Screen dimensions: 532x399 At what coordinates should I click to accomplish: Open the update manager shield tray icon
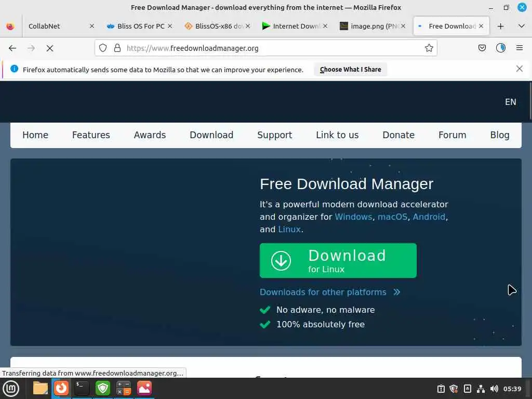454,389
